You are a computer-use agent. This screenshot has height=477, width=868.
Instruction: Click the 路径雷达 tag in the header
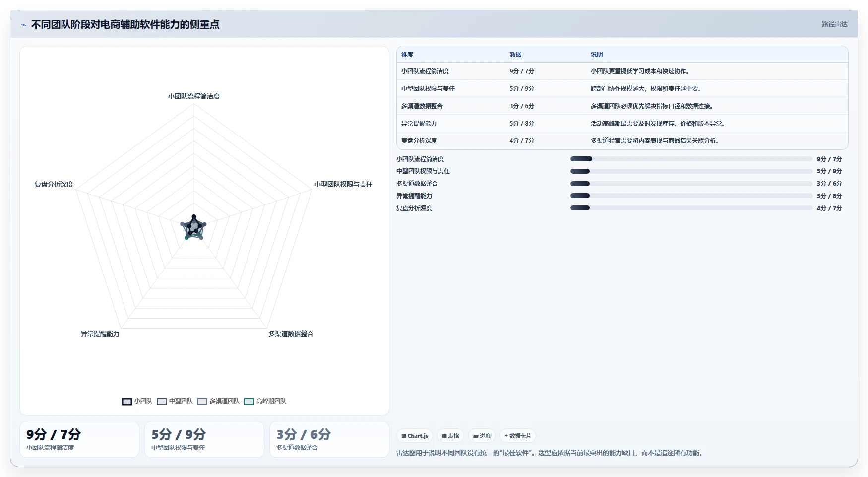[x=834, y=24]
